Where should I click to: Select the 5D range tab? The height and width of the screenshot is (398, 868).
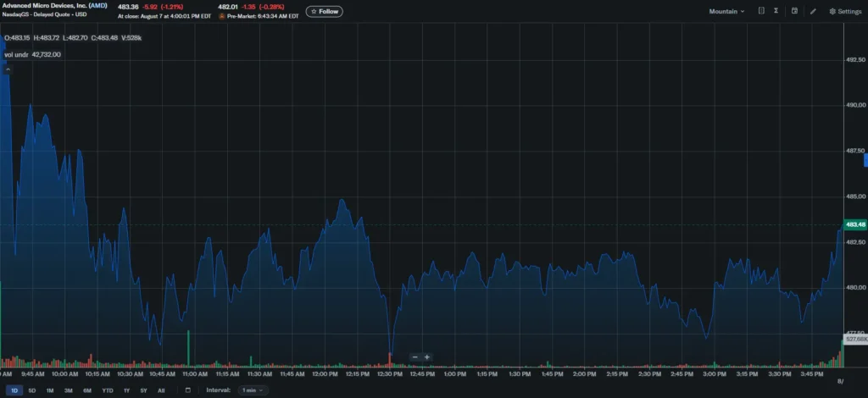point(31,390)
